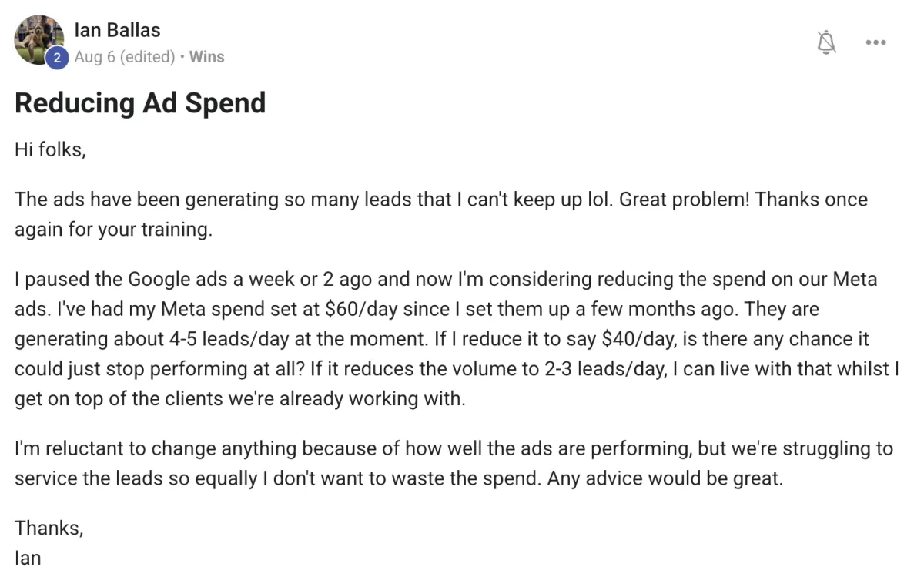Viewport: 924px width, 584px height.
Task: Click the Thanks sign-off line
Action: (x=49, y=528)
